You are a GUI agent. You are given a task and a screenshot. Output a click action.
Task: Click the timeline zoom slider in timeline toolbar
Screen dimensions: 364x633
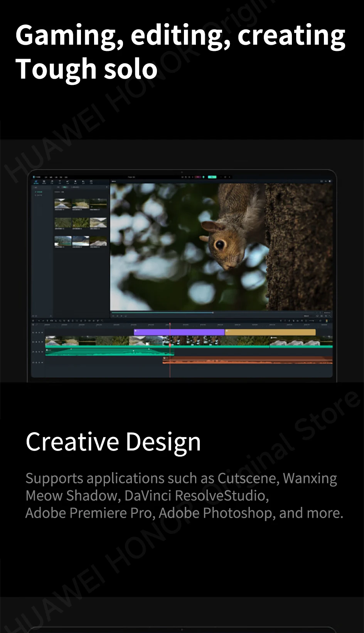[x=311, y=321]
